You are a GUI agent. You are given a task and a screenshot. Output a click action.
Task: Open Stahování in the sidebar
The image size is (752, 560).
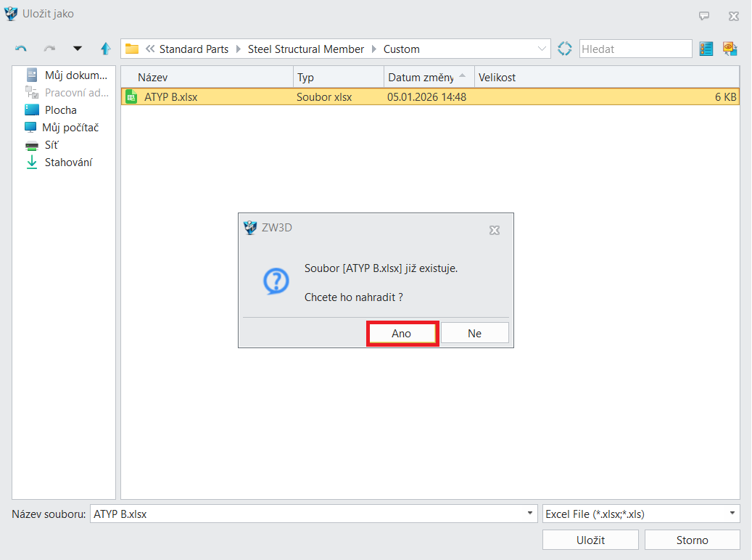[59, 162]
